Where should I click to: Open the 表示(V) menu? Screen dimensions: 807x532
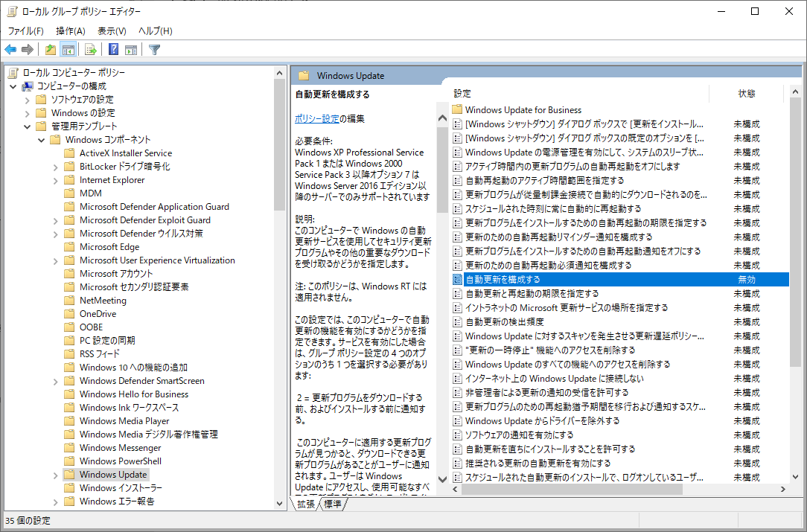point(112,31)
